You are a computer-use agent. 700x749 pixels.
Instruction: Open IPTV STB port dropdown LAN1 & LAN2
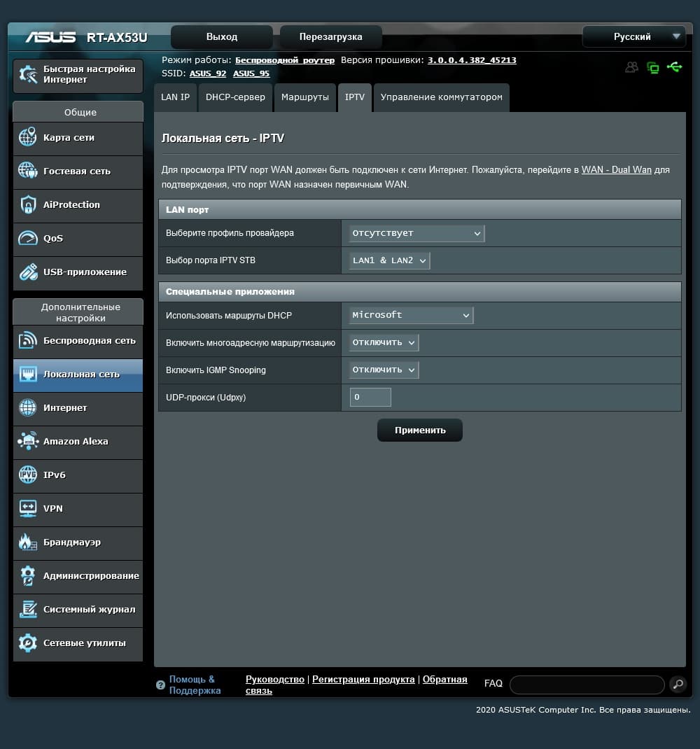(389, 260)
